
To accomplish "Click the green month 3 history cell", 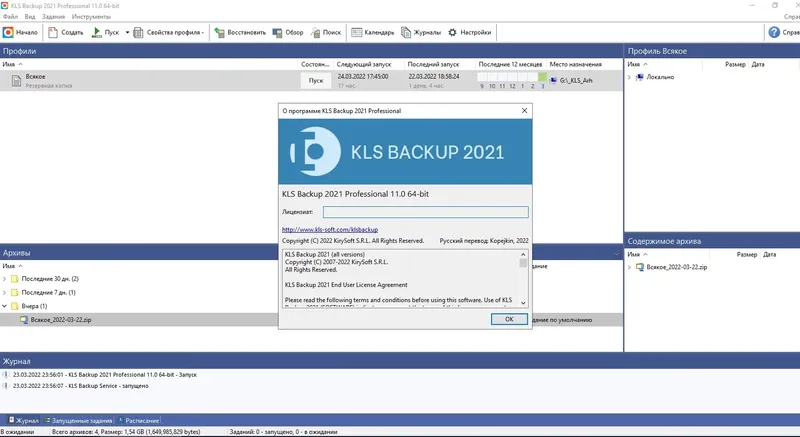I will (x=542, y=77).
